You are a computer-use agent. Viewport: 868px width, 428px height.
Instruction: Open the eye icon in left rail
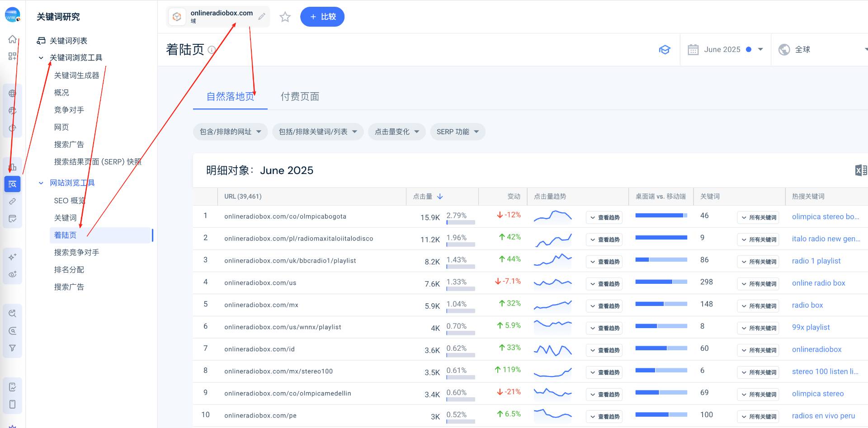(12, 274)
